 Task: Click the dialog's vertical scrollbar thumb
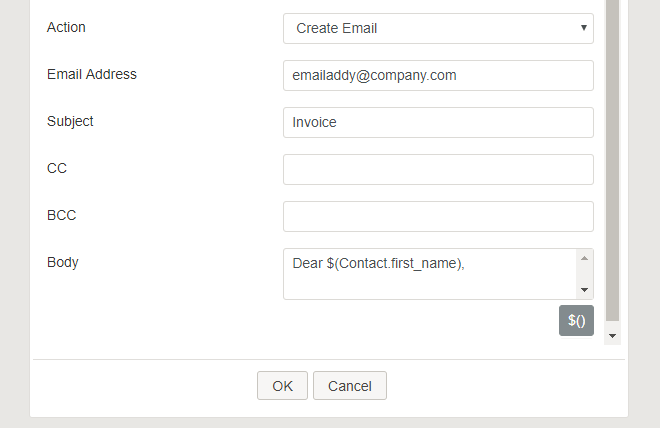612,160
